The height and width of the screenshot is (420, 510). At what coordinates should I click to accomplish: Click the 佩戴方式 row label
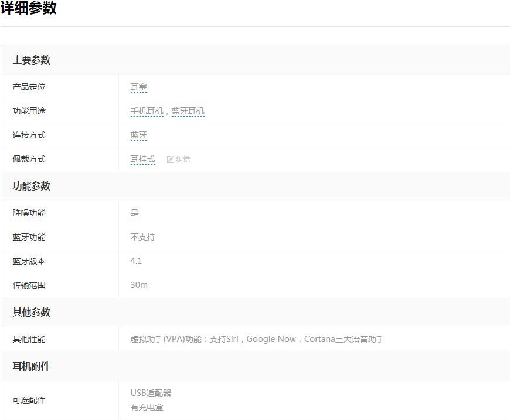click(x=29, y=160)
